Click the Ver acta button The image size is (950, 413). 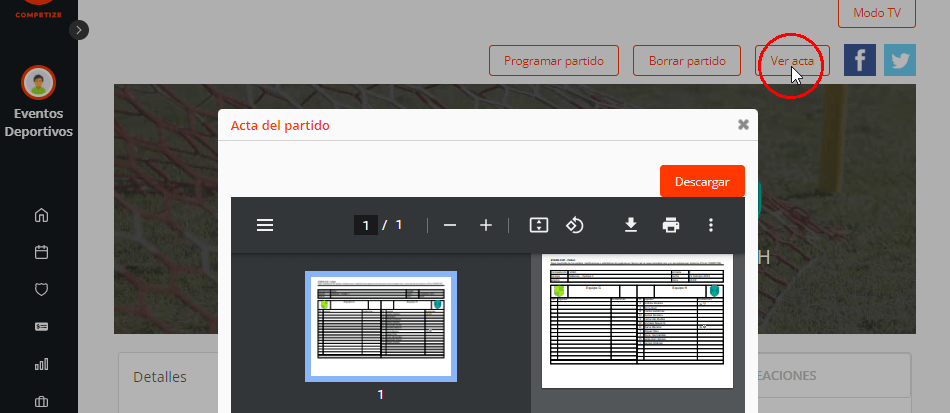click(792, 61)
